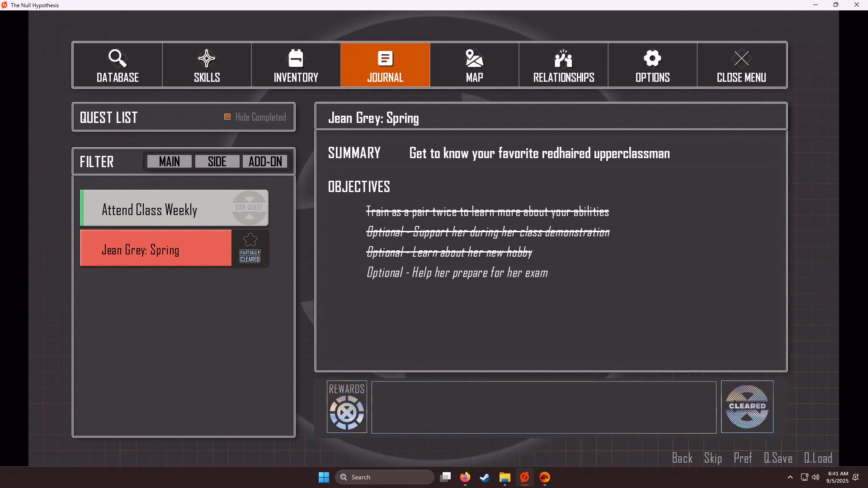Select the Journal tab

tap(385, 65)
